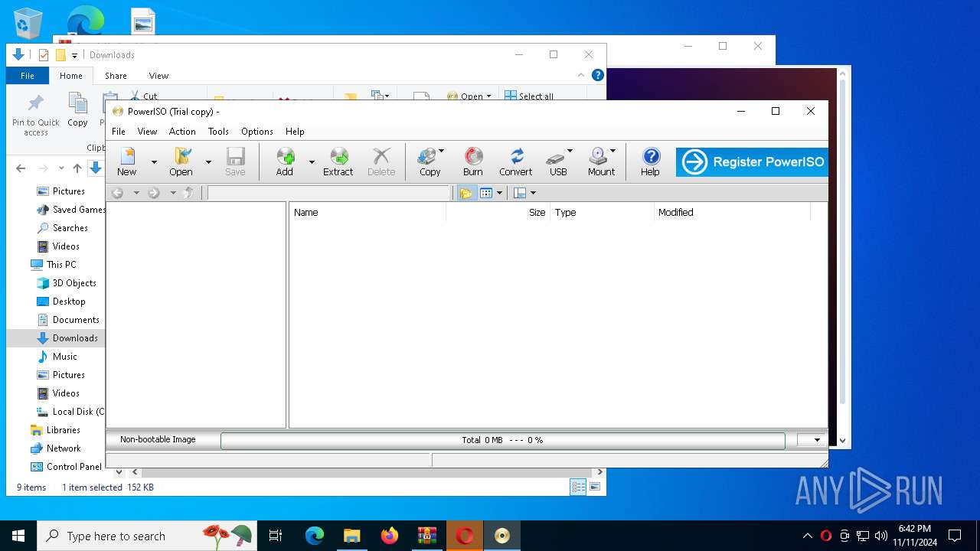Click the pane layout icon
Screen dimensions: 980x551
pyautogui.click(x=520, y=193)
